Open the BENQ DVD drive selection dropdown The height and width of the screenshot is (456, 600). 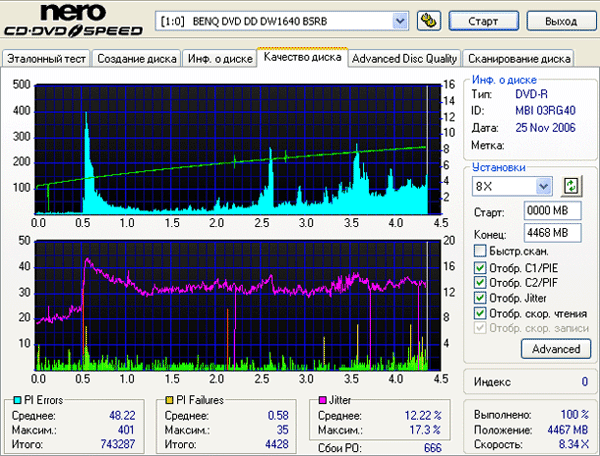coord(400,21)
